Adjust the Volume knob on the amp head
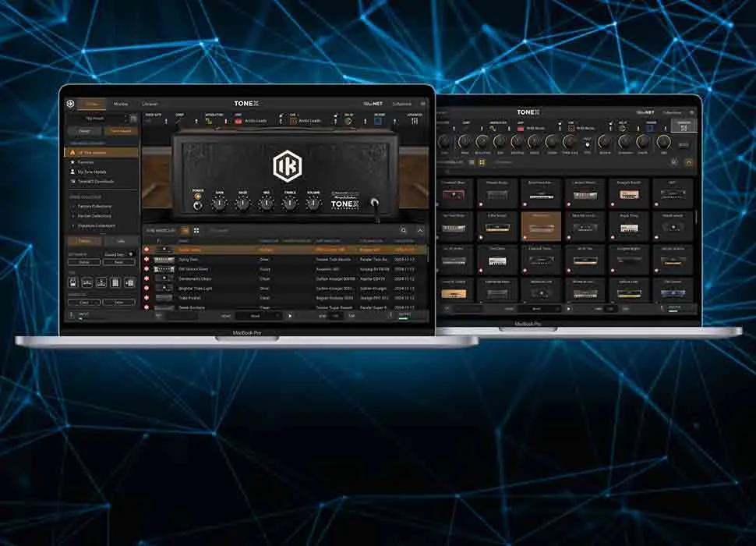756x546 pixels. coord(313,204)
